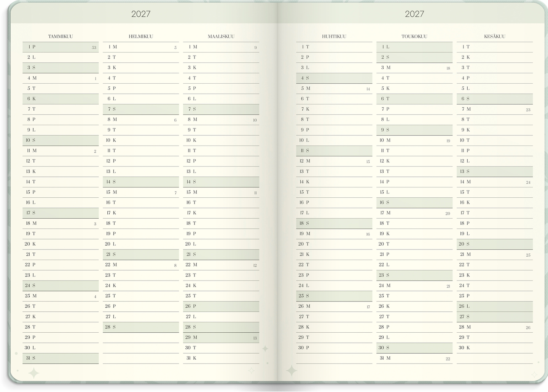Select the TOUKOKUU month heading
This screenshot has width=548, height=392.
tap(414, 37)
